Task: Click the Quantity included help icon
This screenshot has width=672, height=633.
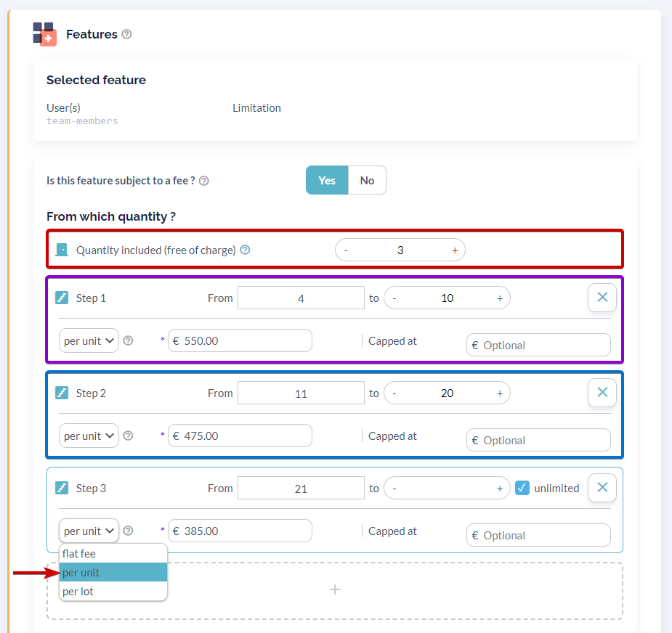Action: tap(245, 250)
